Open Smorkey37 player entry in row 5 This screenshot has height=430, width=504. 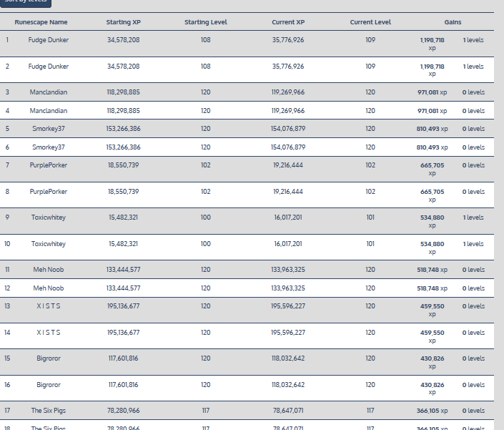(x=49, y=129)
